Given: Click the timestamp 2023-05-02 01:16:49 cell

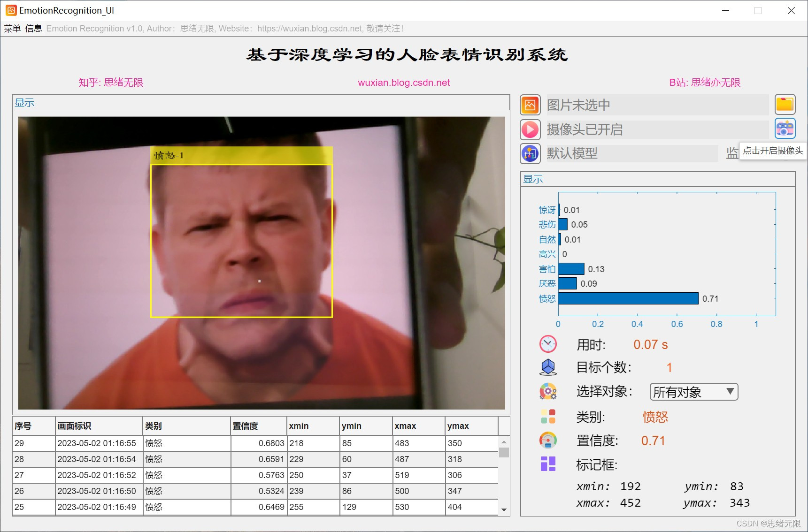Looking at the screenshot, I should tap(99, 507).
